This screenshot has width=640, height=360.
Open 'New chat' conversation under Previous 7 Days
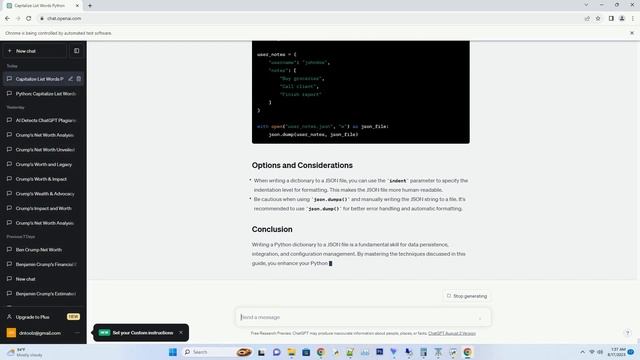43,279
